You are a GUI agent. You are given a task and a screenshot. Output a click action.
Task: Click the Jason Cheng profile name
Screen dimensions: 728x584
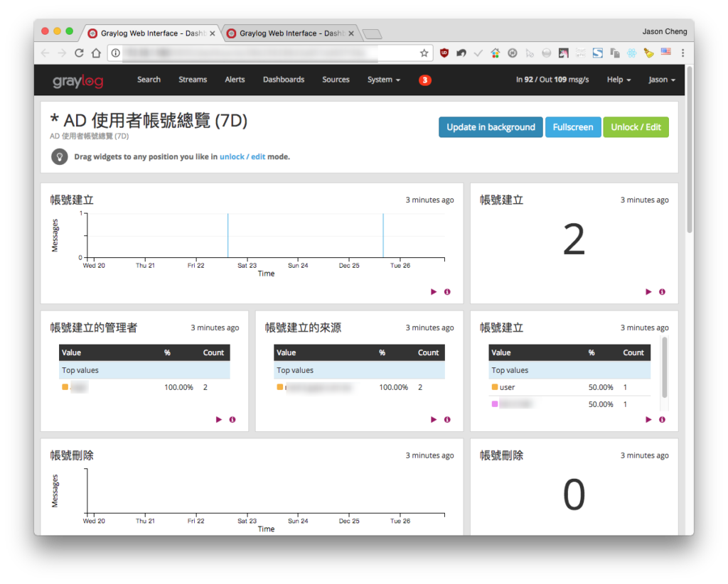pos(665,31)
